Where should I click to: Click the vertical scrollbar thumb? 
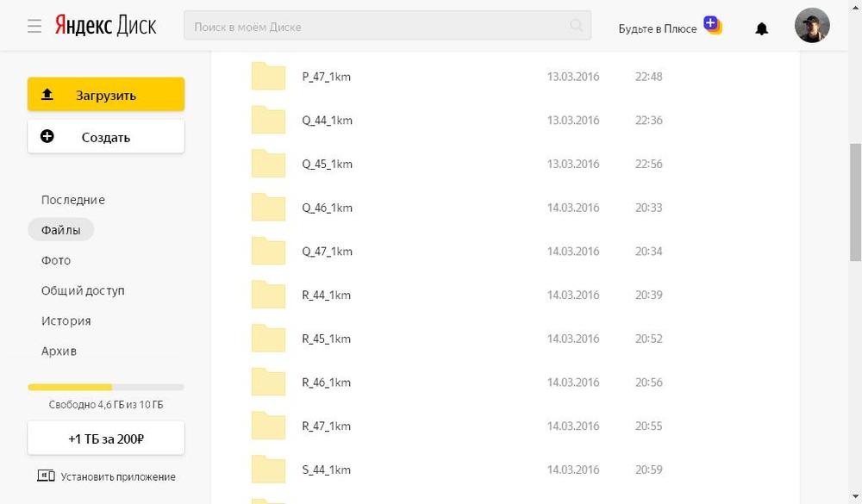click(x=855, y=202)
